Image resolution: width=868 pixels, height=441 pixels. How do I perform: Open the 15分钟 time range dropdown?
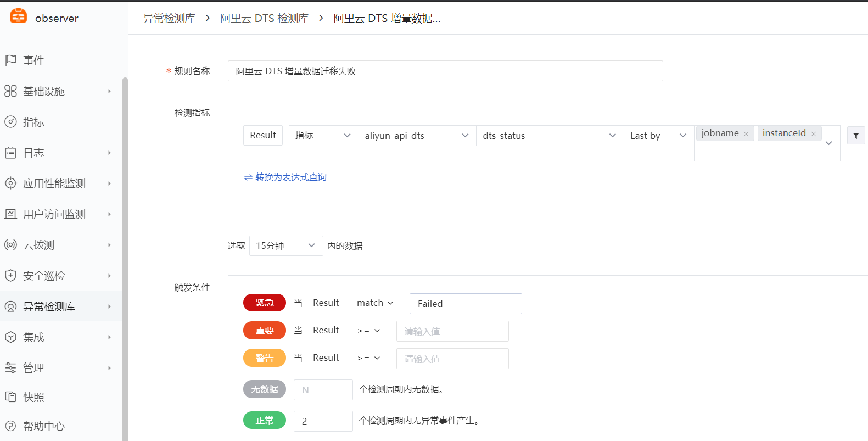286,245
